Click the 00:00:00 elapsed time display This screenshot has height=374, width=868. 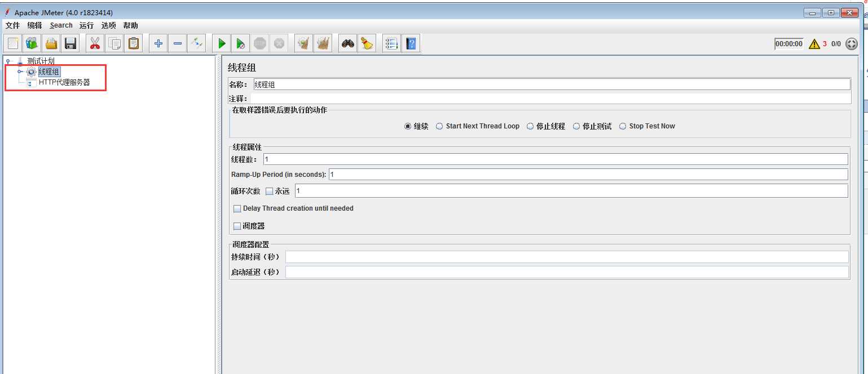[788, 44]
